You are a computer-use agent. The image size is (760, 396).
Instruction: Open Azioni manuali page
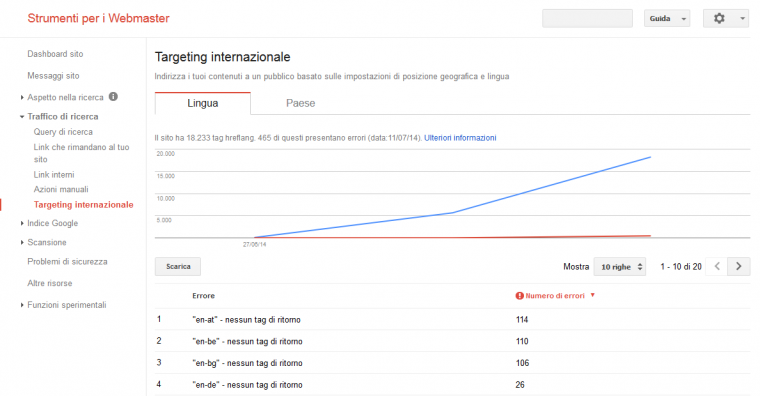click(61, 190)
